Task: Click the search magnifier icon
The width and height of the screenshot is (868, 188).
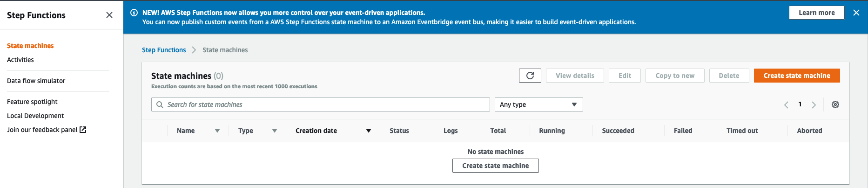Action: pyautogui.click(x=160, y=104)
